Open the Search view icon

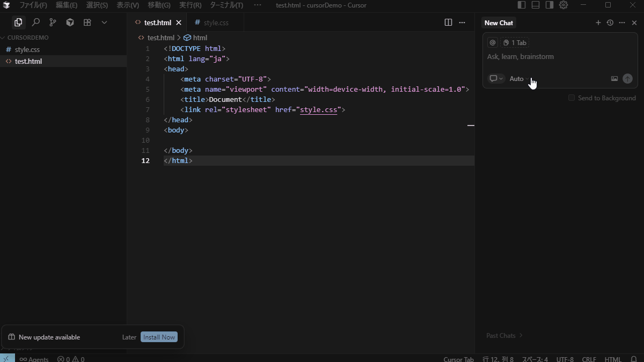(x=35, y=23)
